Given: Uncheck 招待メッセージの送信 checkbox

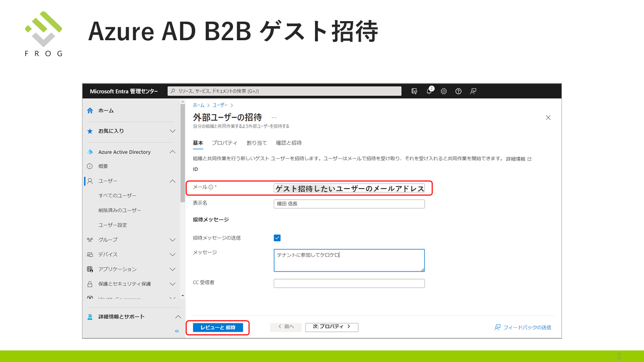Looking at the screenshot, I should (277, 238).
